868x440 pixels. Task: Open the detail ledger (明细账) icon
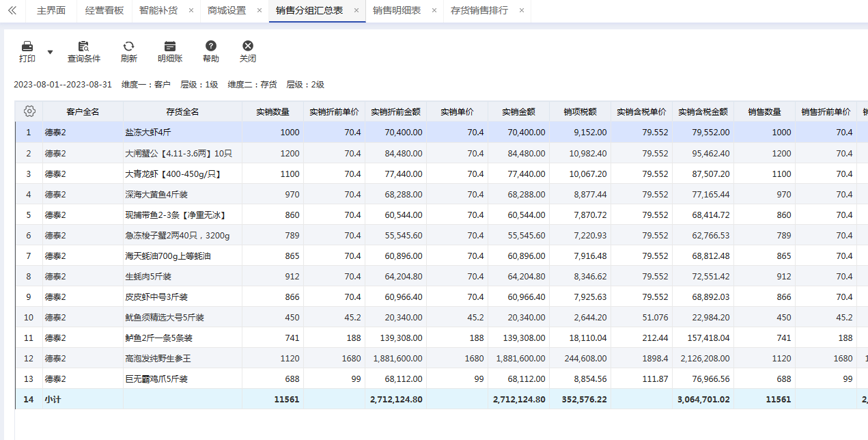click(x=170, y=46)
